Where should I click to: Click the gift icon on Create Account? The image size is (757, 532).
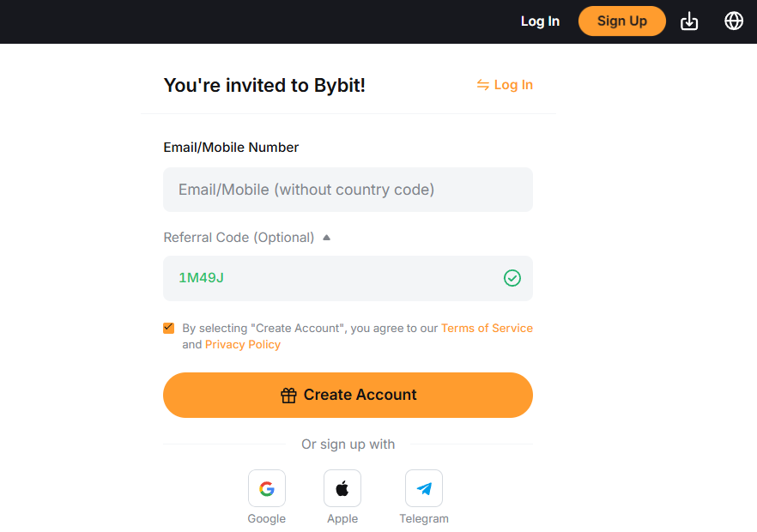click(x=288, y=396)
